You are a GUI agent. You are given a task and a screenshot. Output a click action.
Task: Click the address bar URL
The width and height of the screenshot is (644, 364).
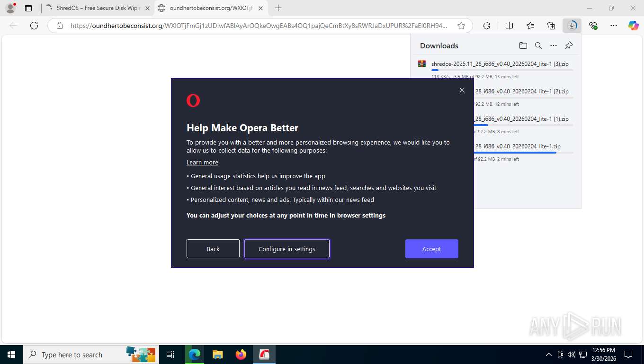[x=259, y=26]
